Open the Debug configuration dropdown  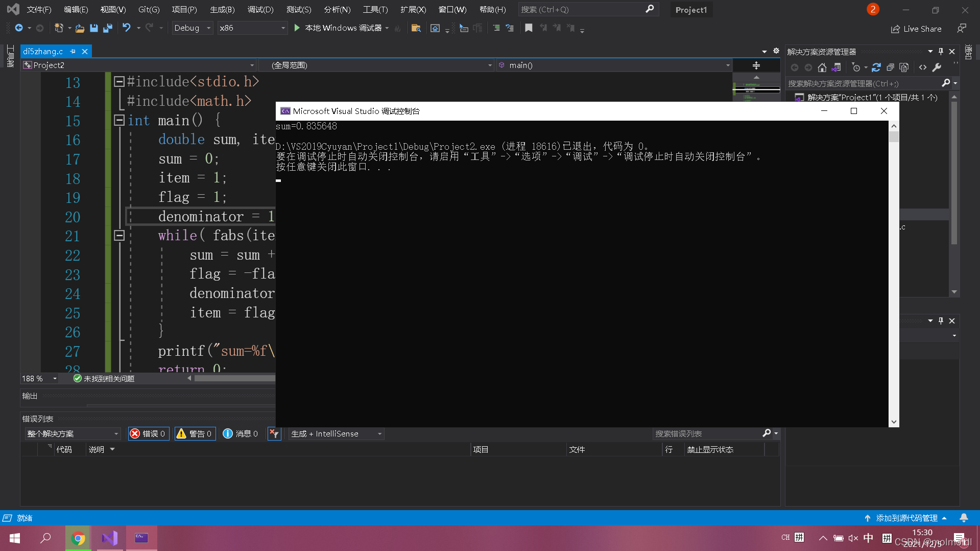click(192, 28)
